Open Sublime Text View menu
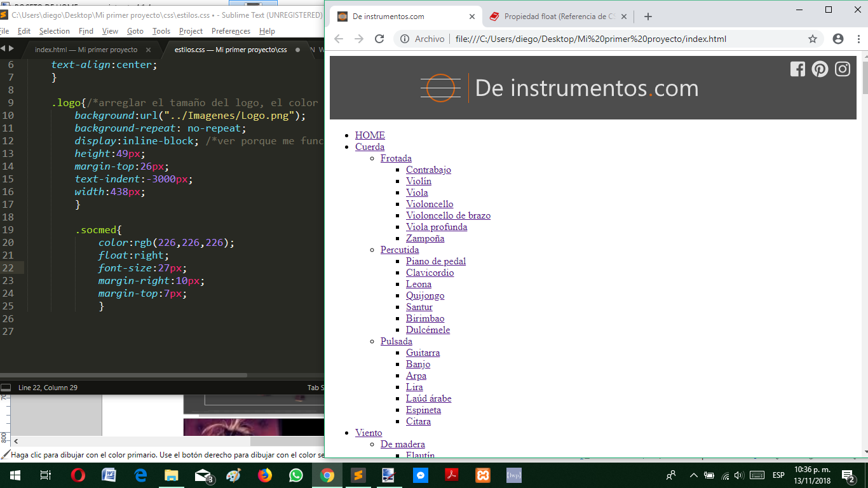This screenshot has width=868, height=488. [x=110, y=30]
